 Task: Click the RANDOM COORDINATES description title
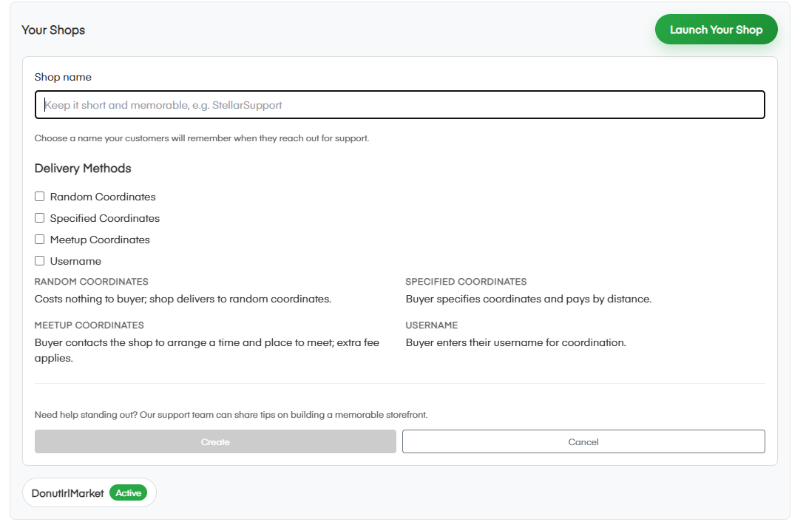tap(91, 282)
